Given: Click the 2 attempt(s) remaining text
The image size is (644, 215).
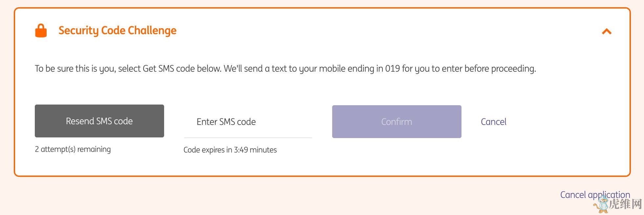Looking at the screenshot, I should click(x=73, y=149).
